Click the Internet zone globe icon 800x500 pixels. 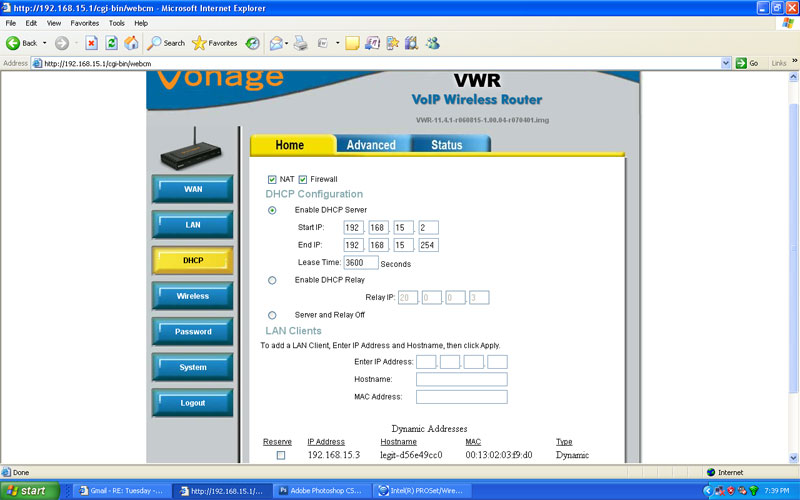point(711,472)
